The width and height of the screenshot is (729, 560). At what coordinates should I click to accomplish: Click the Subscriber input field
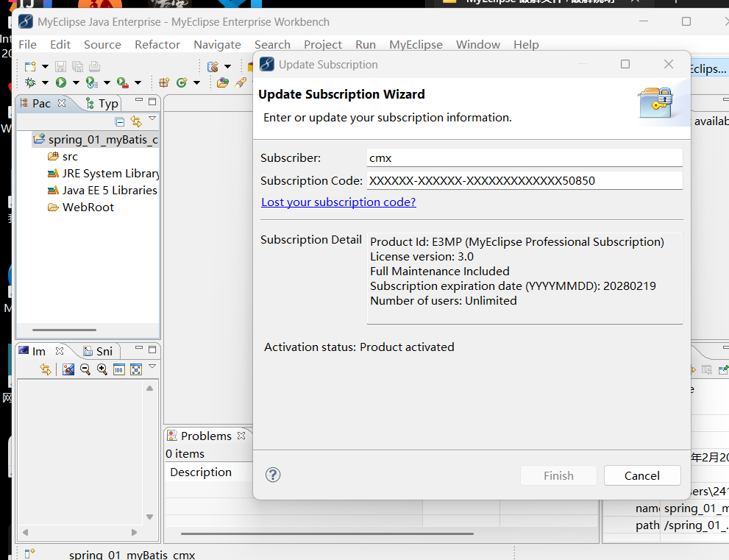click(x=524, y=157)
